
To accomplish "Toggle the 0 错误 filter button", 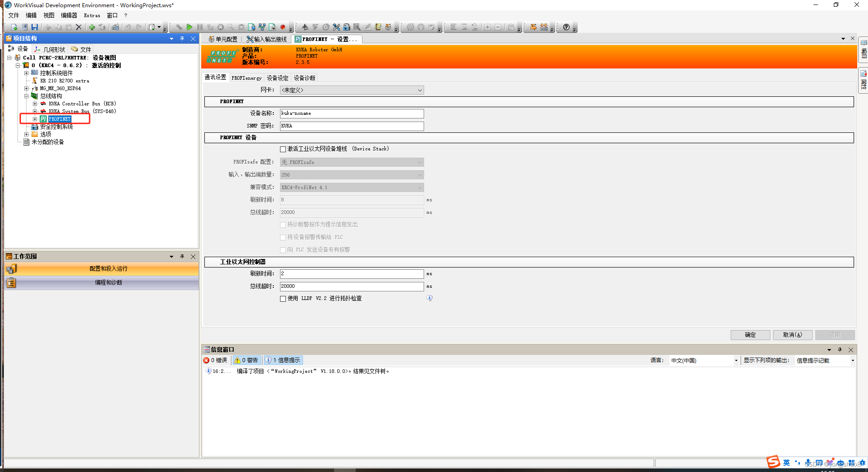I will pos(216,360).
